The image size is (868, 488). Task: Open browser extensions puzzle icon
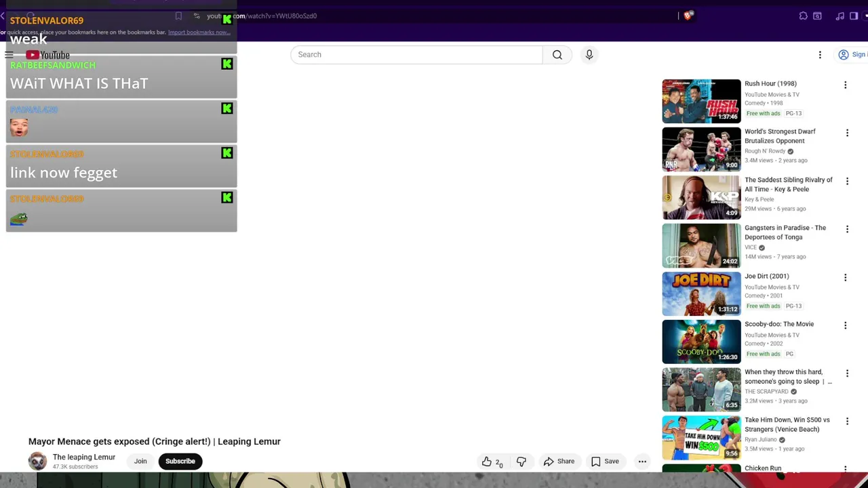pyautogui.click(x=804, y=16)
